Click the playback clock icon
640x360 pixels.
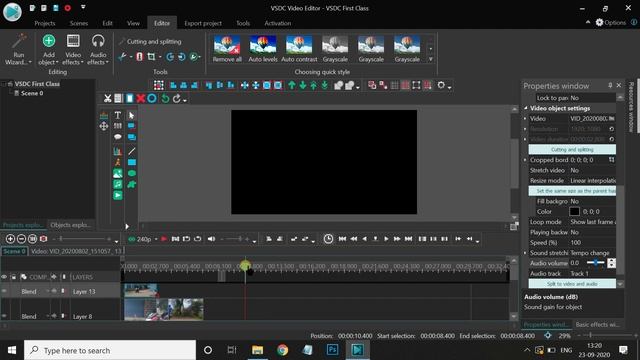[x=328, y=239]
